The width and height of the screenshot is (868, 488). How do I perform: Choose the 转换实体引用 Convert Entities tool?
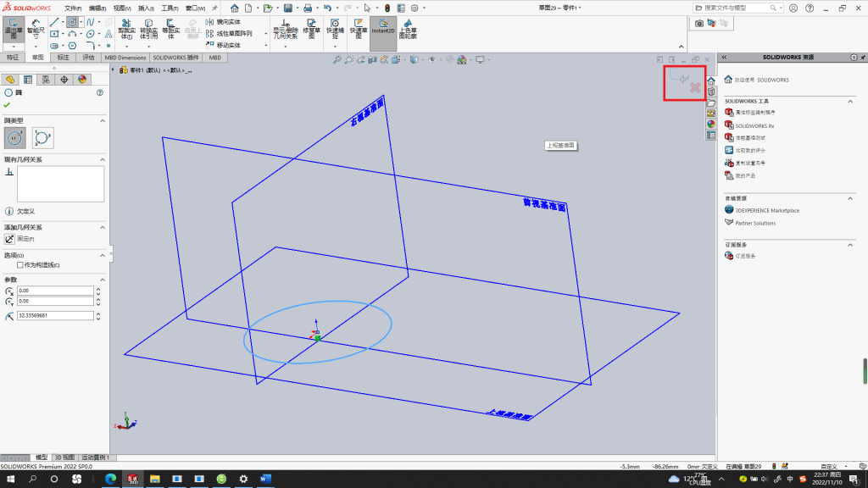[x=148, y=30]
